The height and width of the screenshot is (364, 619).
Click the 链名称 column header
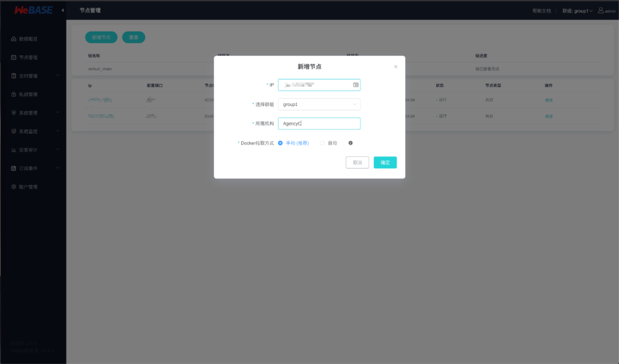coord(94,56)
